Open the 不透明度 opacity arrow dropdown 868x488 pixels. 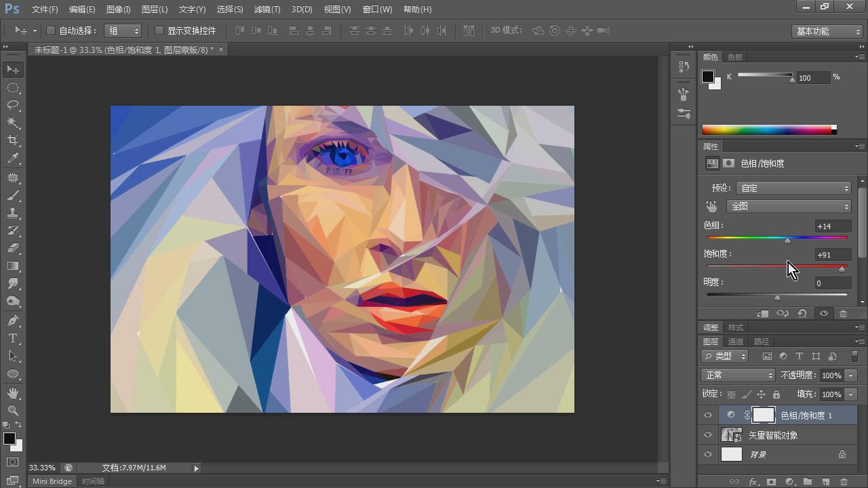coord(851,375)
